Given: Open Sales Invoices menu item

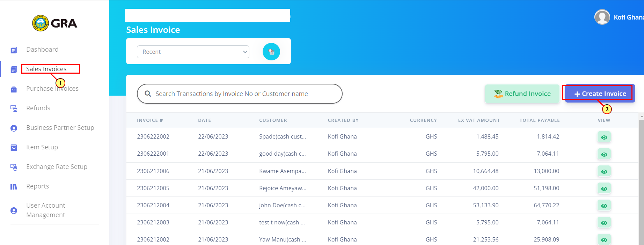Looking at the screenshot, I should 46,69.
